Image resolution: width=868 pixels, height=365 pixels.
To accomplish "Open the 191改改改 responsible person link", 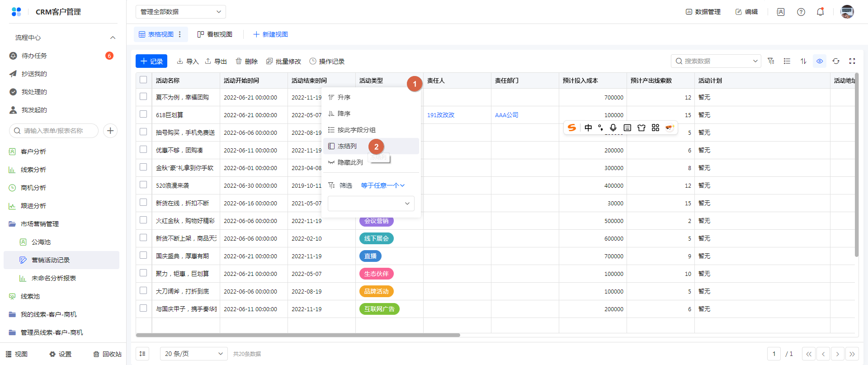I will coord(441,115).
